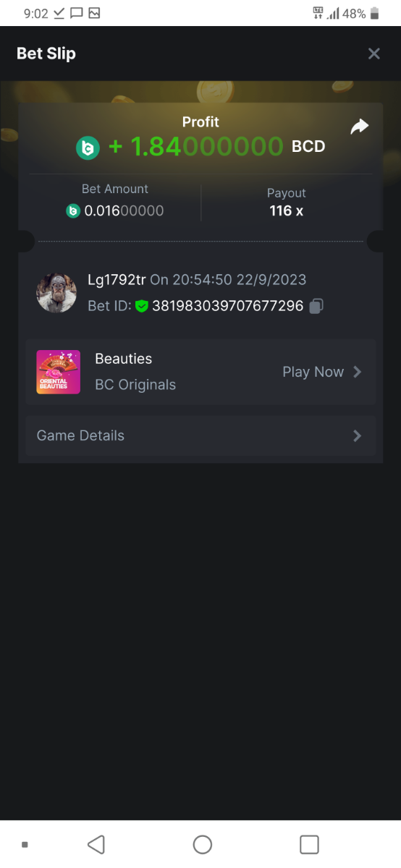Tap the Android home circle button
Screen dimensions: 401x868
203,844
